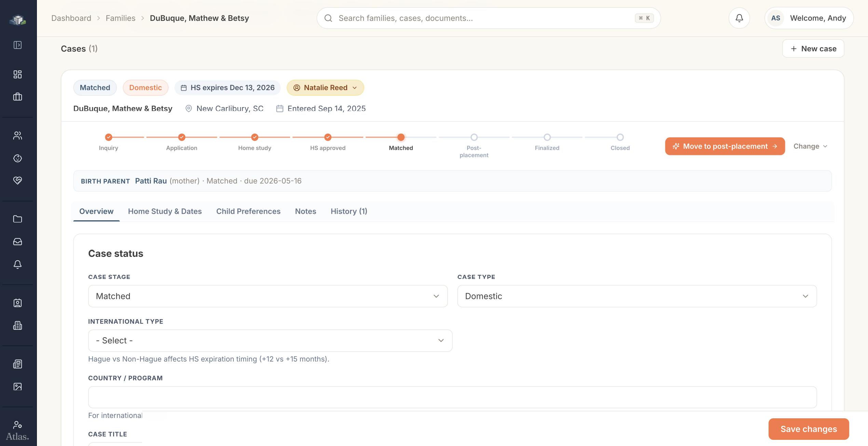Screen dimensions: 868x446
Task: Open the child face icon in sidebar
Action: pos(18,158)
